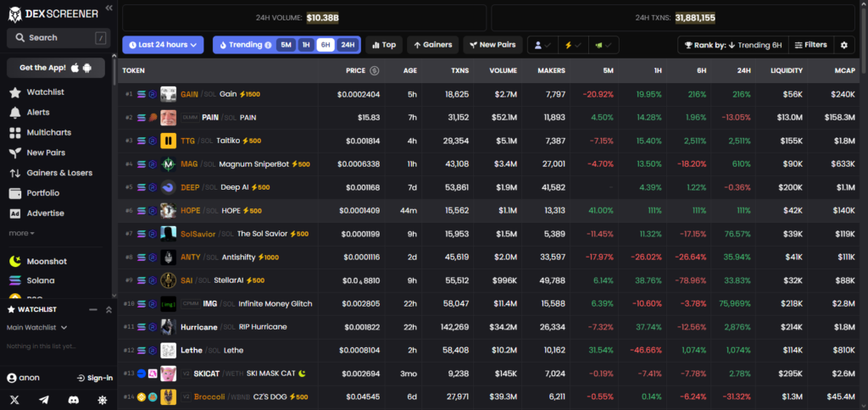868x410 pixels.
Task: Open the Filters menu
Action: [x=810, y=46]
